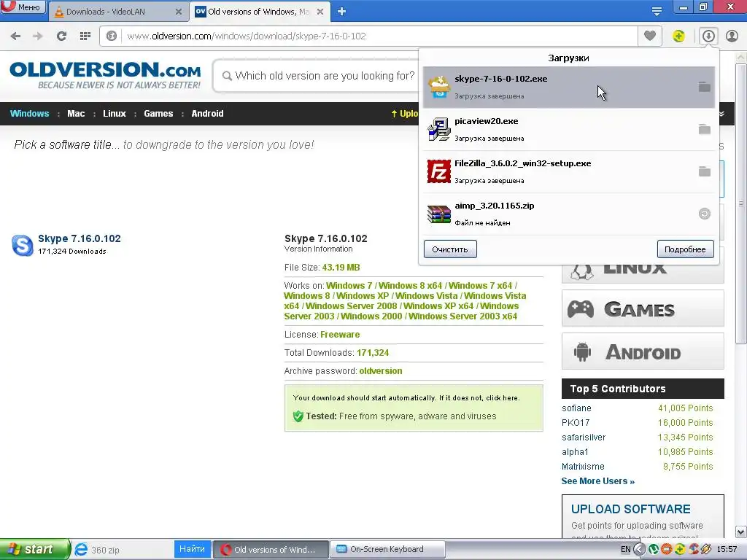747x560 pixels.
Task: Click the green Tested shield icon
Action: pyautogui.click(x=298, y=416)
